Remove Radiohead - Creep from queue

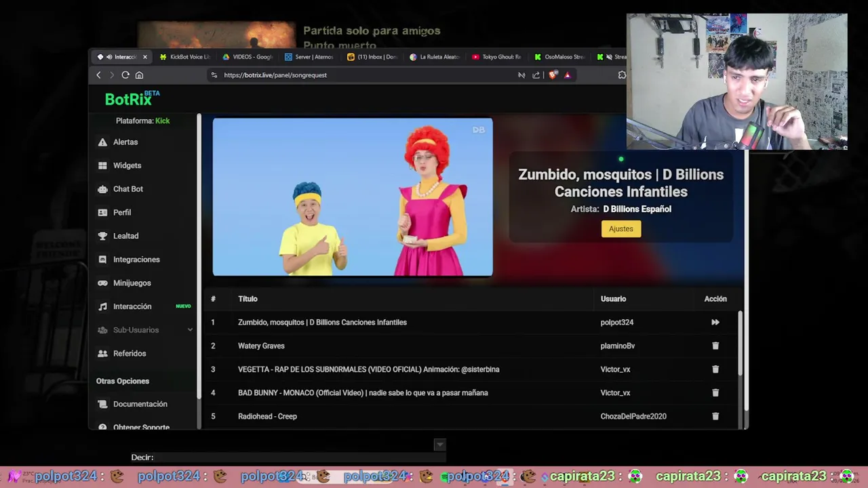point(715,416)
